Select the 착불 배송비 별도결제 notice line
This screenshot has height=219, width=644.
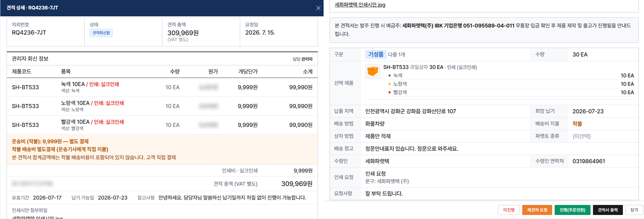pos(60,149)
